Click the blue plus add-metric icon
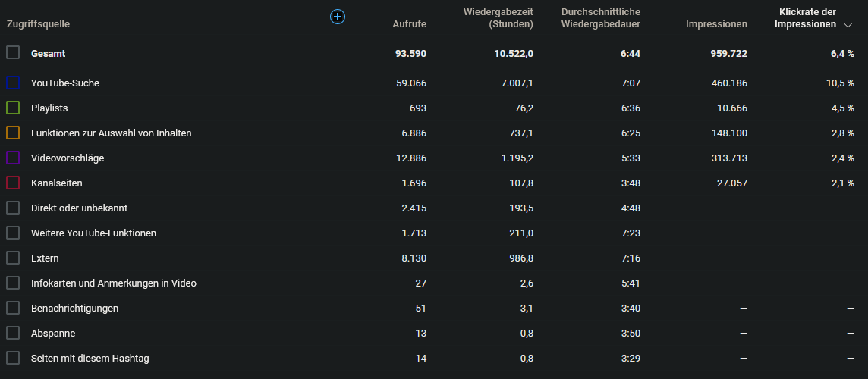868x379 pixels. tap(338, 17)
